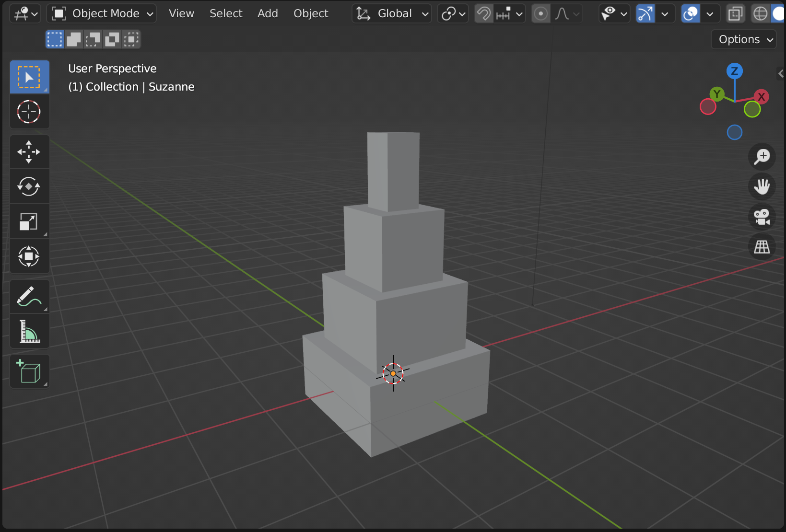Viewport: 786px width, 532px height.
Task: Click the pan hand icon
Action: [762, 186]
